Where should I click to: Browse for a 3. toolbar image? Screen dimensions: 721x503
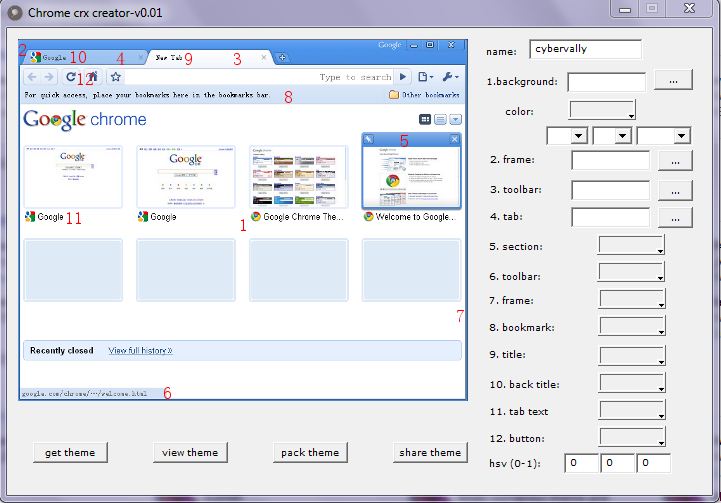[x=675, y=190]
